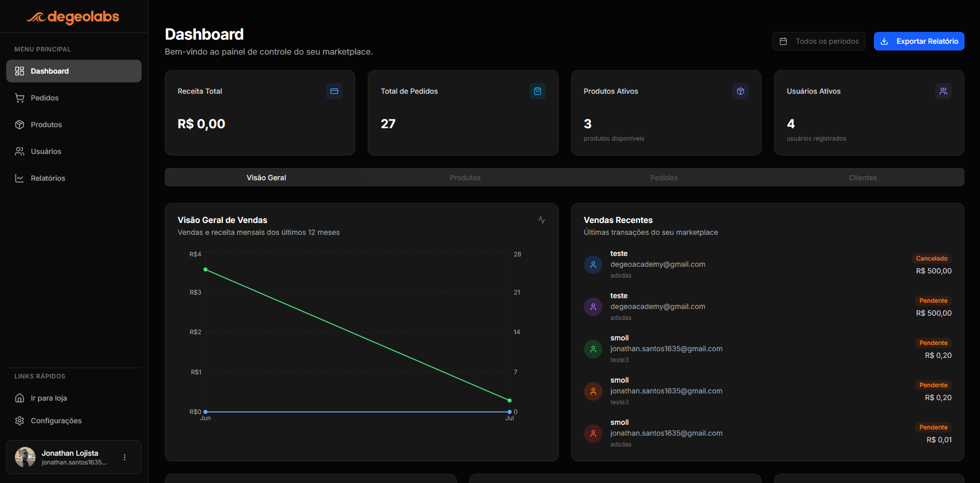Open the user profile options menu
980x483 pixels.
coord(124,457)
